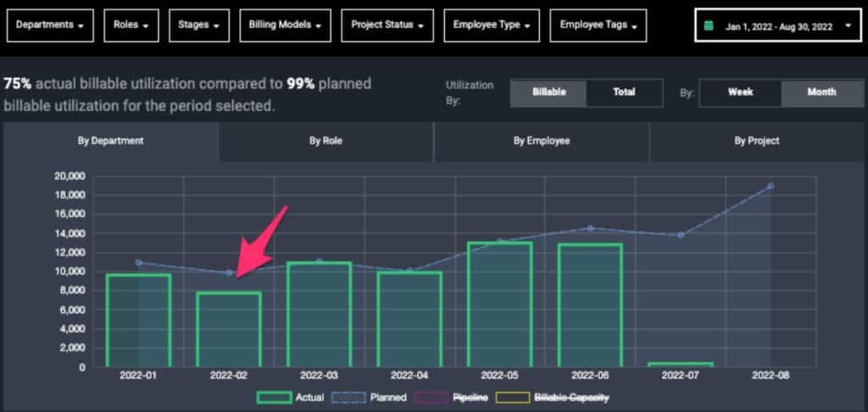868x412 pixels.
Task: Expand the Billing Models filter
Action: tap(285, 25)
